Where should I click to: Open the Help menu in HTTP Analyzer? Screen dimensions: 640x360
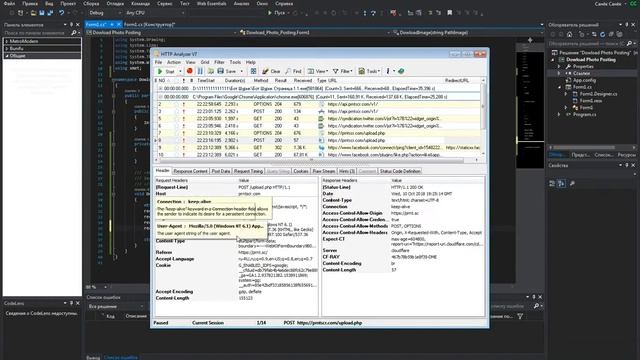251,62
